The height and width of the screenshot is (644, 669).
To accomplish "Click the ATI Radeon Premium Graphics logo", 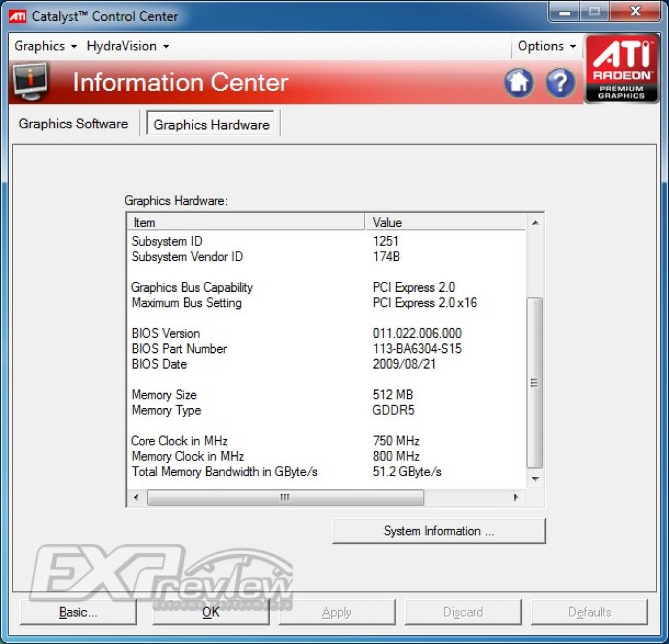I will (x=621, y=69).
